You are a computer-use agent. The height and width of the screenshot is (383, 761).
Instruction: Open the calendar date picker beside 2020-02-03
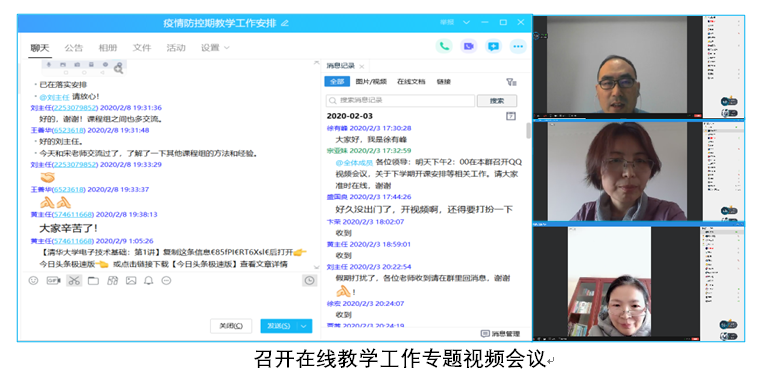point(511,116)
